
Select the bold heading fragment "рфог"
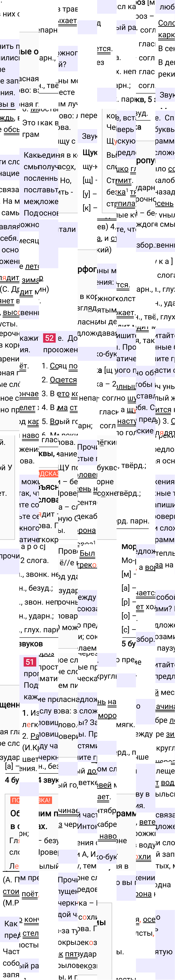point(87,269)
